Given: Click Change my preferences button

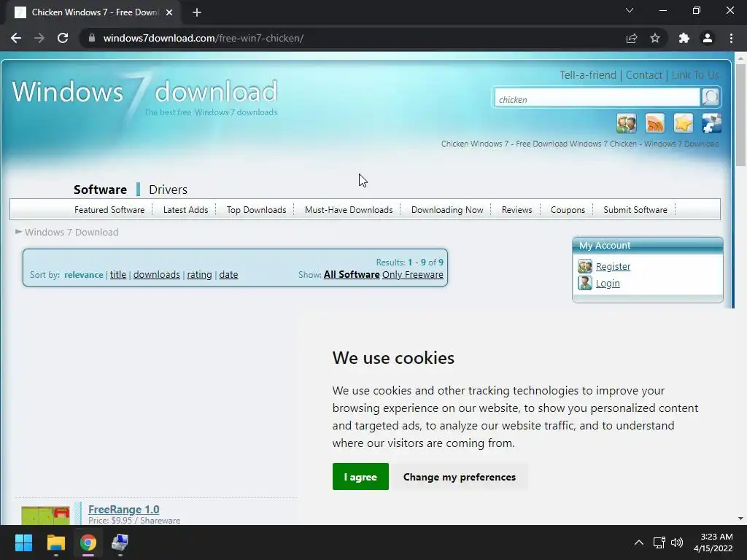Looking at the screenshot, I should (460, 477).
